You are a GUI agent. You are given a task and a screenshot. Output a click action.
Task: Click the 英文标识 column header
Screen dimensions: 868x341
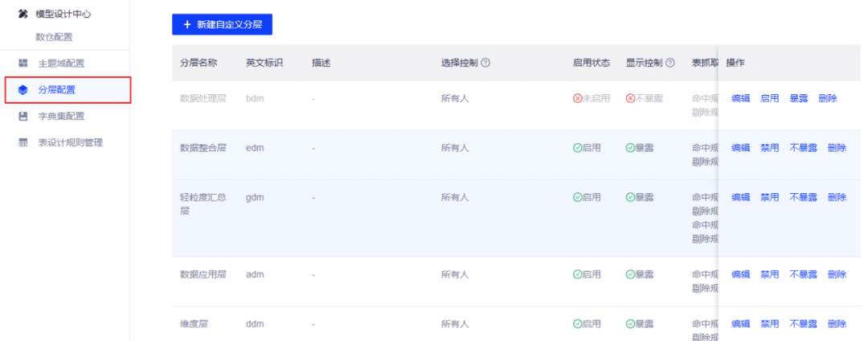point(264,63)
